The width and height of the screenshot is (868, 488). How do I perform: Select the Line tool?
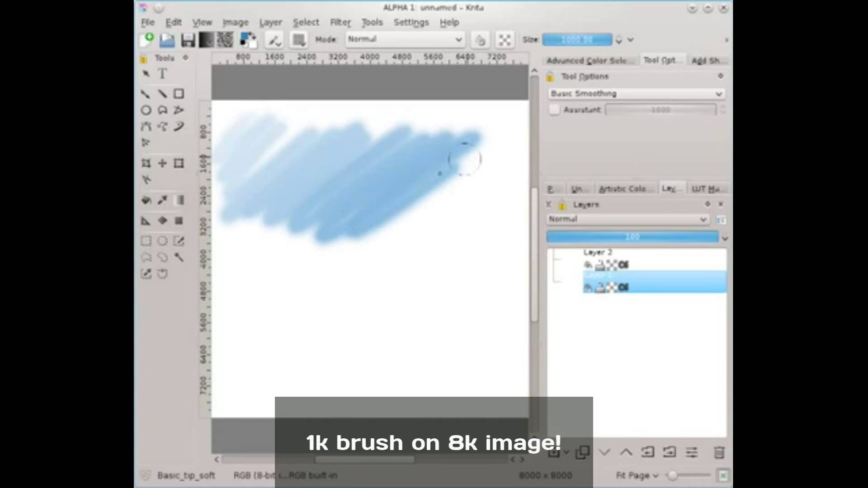click(x=162, y=94)
